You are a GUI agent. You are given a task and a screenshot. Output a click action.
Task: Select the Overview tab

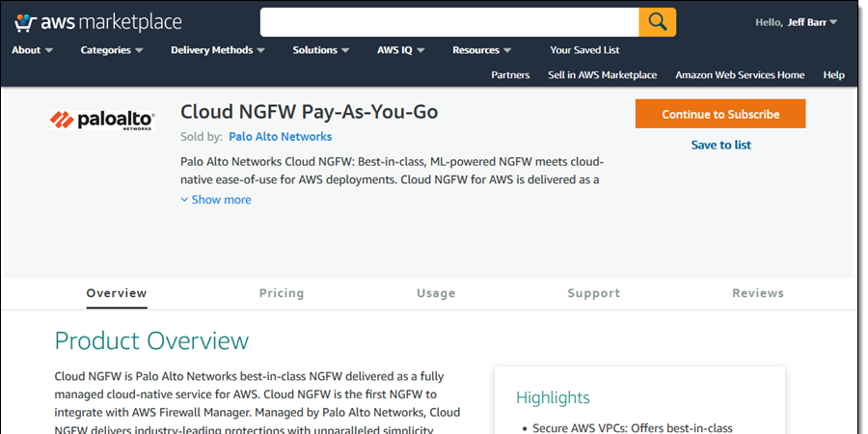[117, 293]
